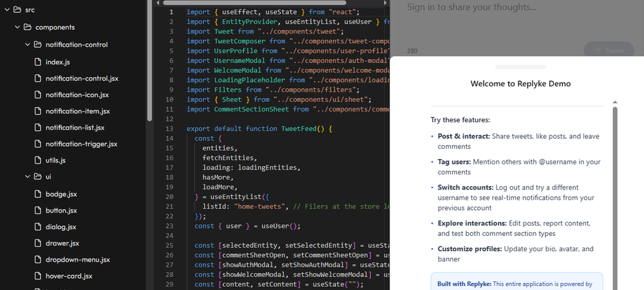
Task: Select the ui folder label
Action: (48, 177)
